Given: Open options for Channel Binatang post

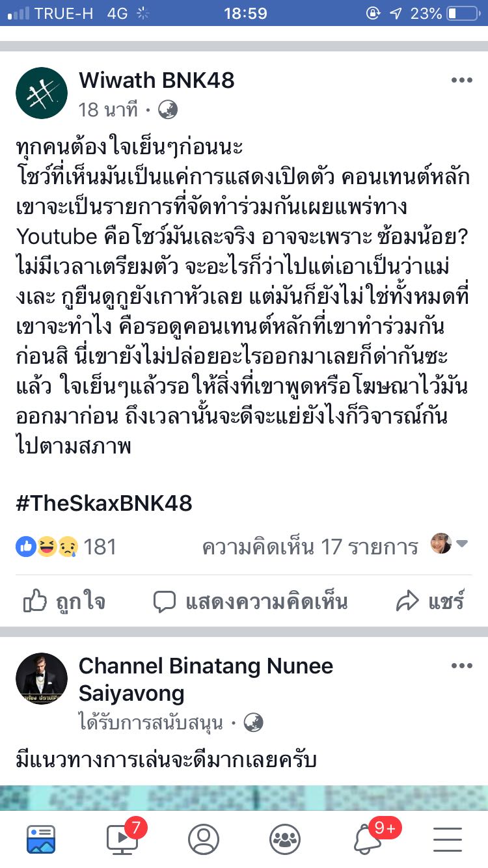Looking at the screenshot, I should 461,666.
